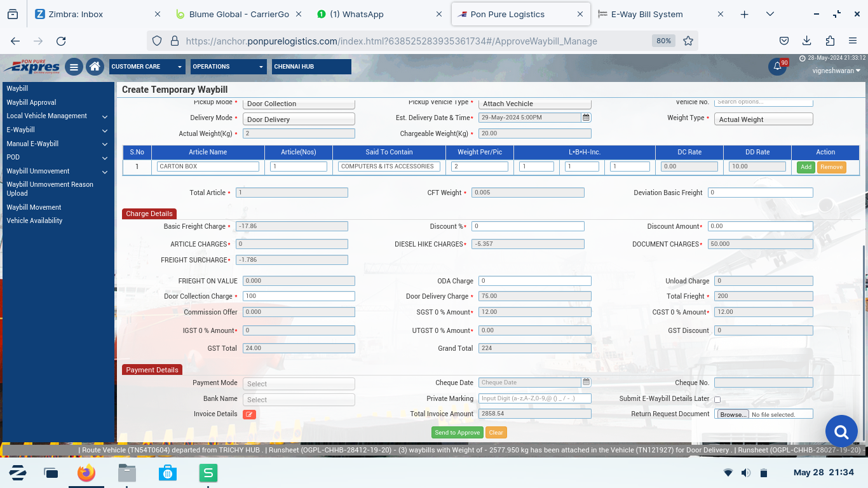Open the notifications bell icon
The image size is (868, 488).
pyautogui.click(x=777, y=67)
